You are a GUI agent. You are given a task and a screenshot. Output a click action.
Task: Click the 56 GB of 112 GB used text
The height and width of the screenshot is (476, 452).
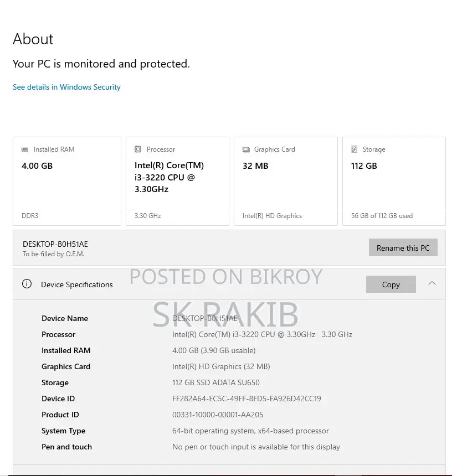(382, 216)
